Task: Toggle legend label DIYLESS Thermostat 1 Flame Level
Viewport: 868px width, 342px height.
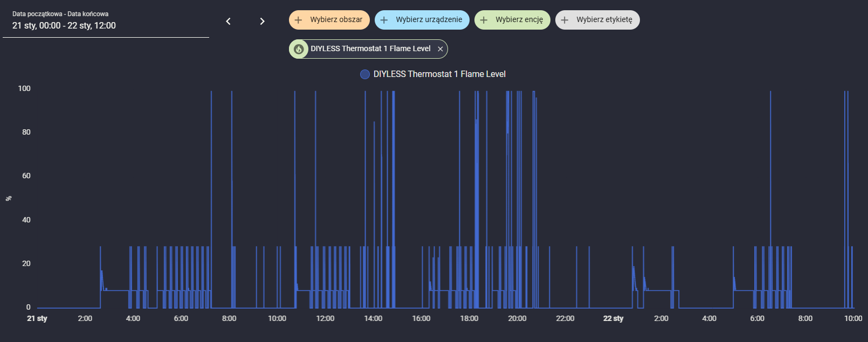Action: pos(439,74)
